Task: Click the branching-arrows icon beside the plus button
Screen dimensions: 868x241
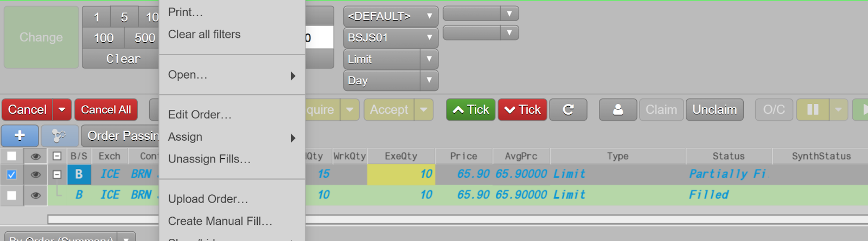Action: [59, 135]
